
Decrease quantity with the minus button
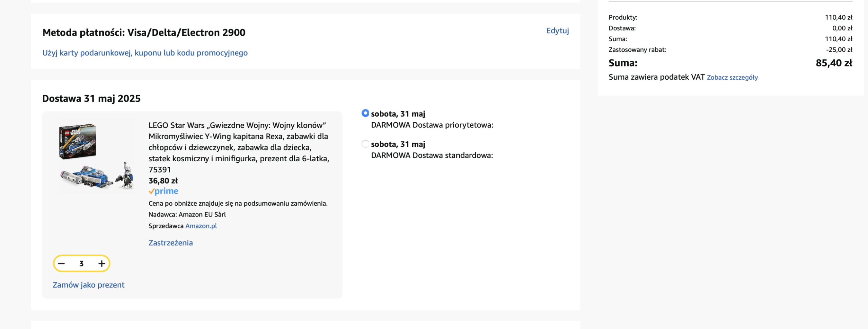61,264
